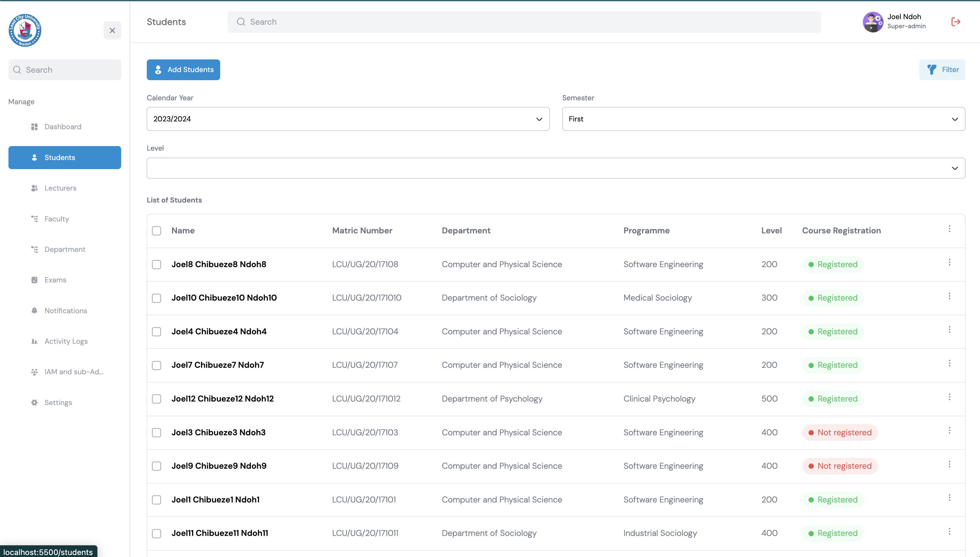Click Medical Sociology programme cell
The image size is (980, 557).
click(658, 298)
